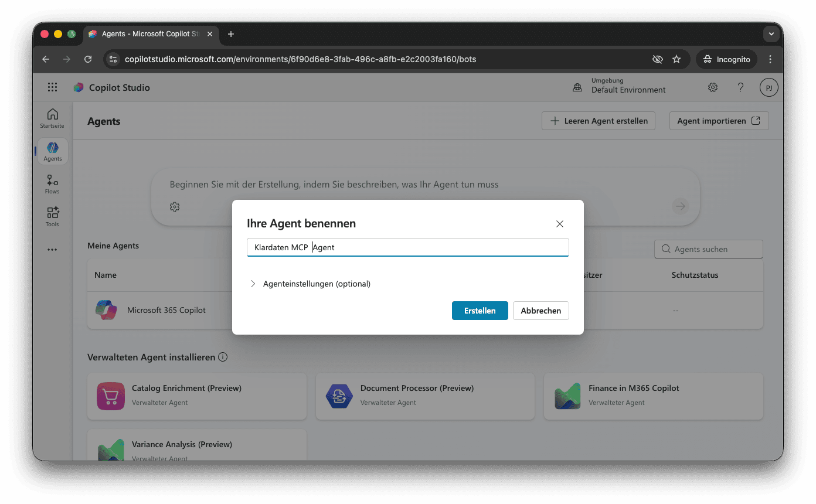Open the tab search dropdown arrow
The width and height of the screenshot is (816, 504).
[x=771, y=34]
